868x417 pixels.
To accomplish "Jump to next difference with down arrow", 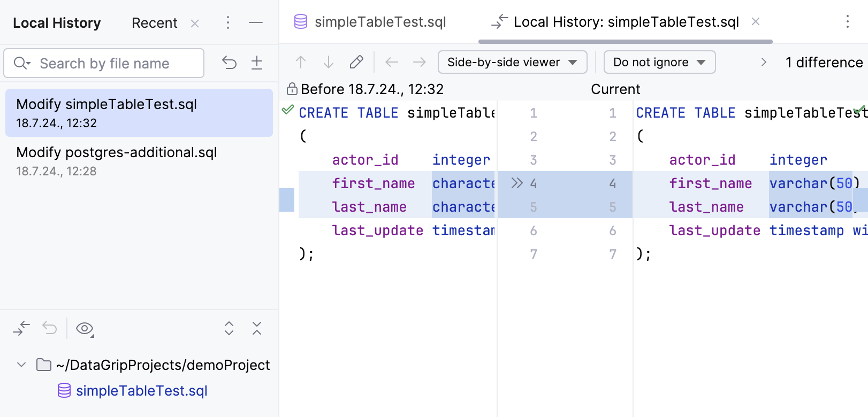I will tap(329, 63).
